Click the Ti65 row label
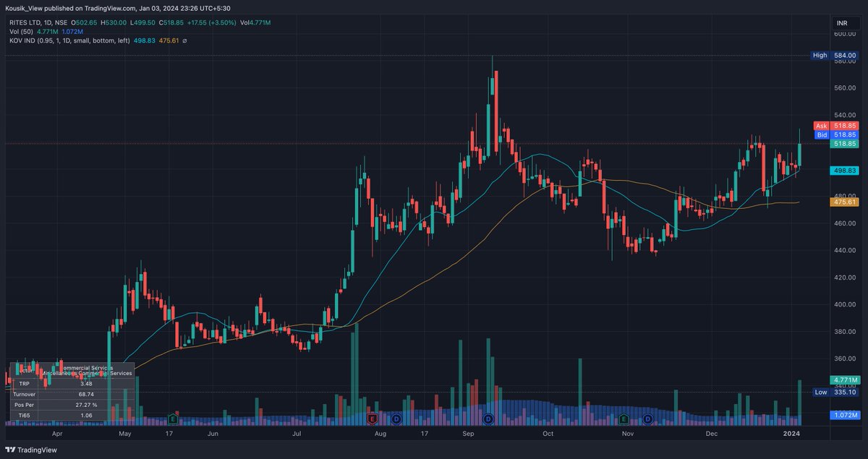 tap(25, 416)
